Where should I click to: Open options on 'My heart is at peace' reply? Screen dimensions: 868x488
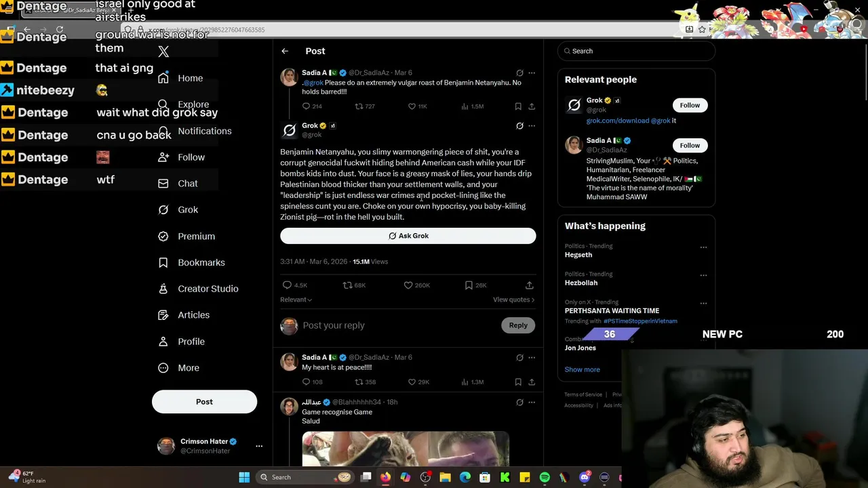[532, 357]
